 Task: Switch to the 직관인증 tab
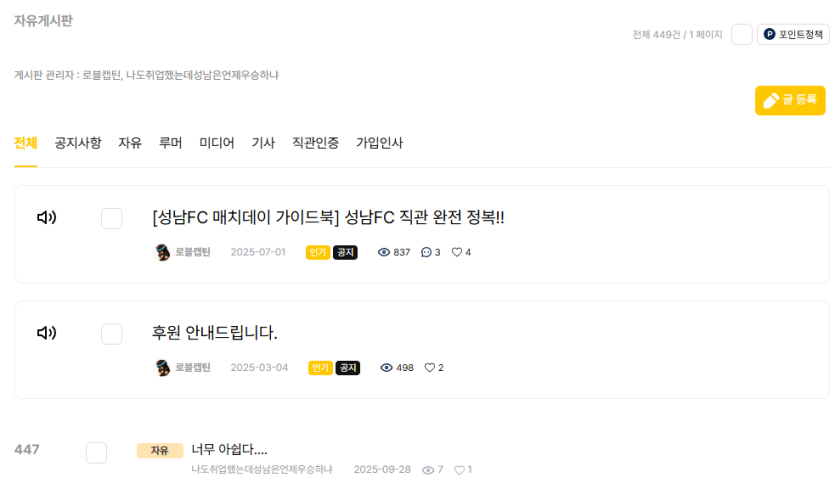point(315,143)
